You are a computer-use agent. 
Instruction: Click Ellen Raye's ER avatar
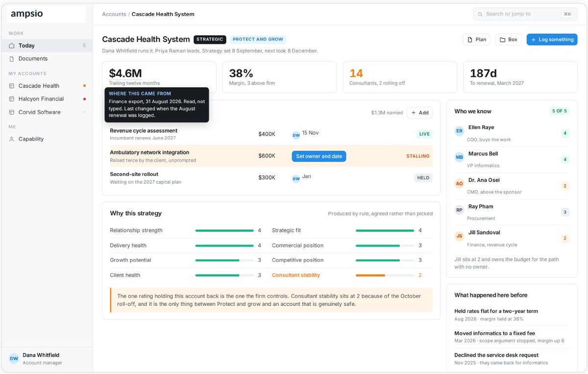pyautogui.click(x=459, y=131)
